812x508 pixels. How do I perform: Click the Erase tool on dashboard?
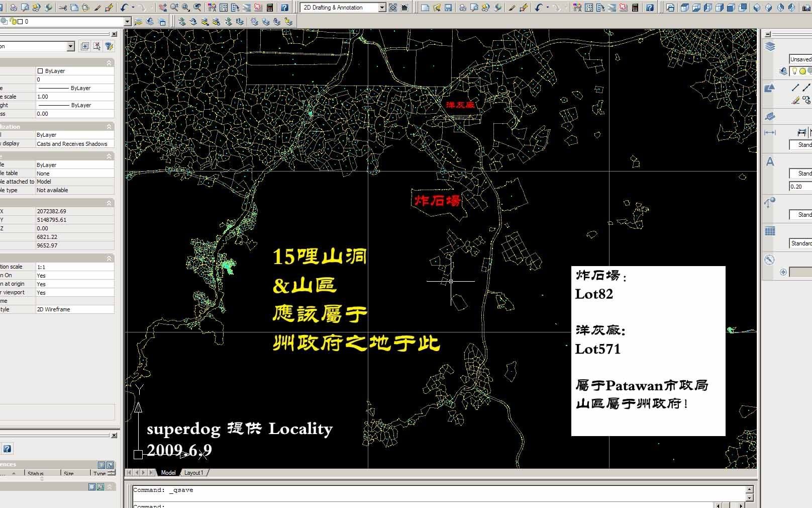(x=795, y=100)
